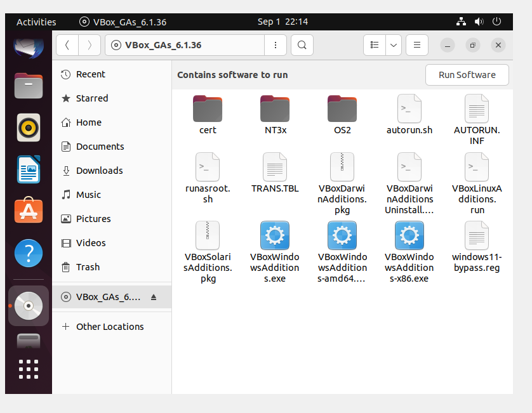Screen dimensions: 532x413
Task: Open Videos in the sidebar
Action: pyautogui.click(x=112, y=243)
